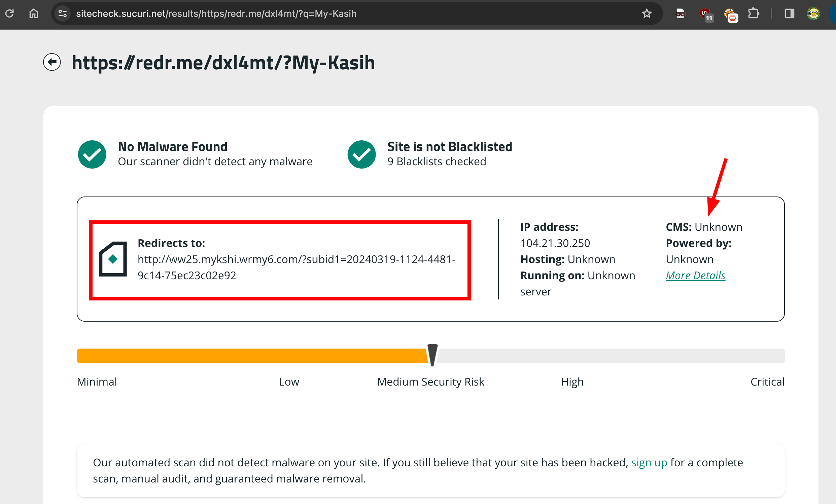This screenshot has height=504, width=836.
Task: Toggle the browser side panel icon
Action: coord(789,13)
